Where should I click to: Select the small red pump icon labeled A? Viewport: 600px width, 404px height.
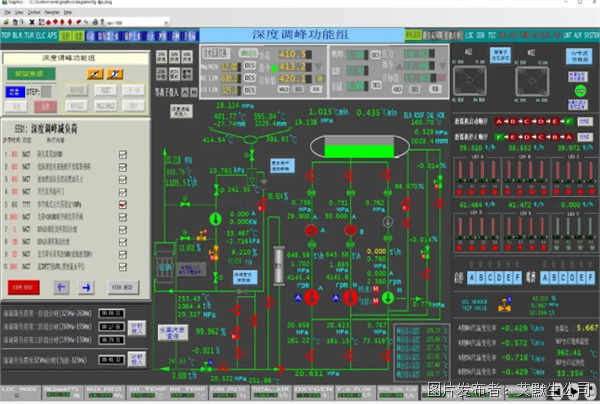(311, 230)
